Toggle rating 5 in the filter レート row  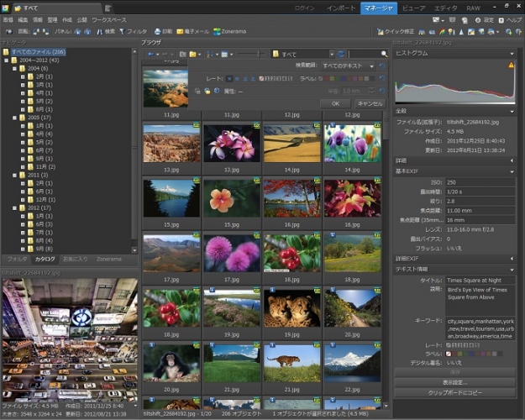(290, 79)
